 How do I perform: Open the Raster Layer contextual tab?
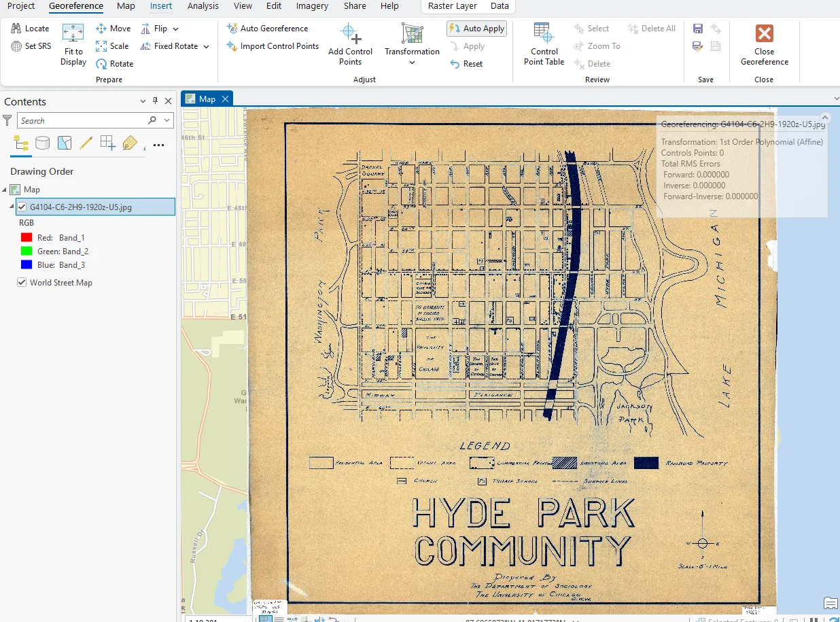(x=452, y=6)
